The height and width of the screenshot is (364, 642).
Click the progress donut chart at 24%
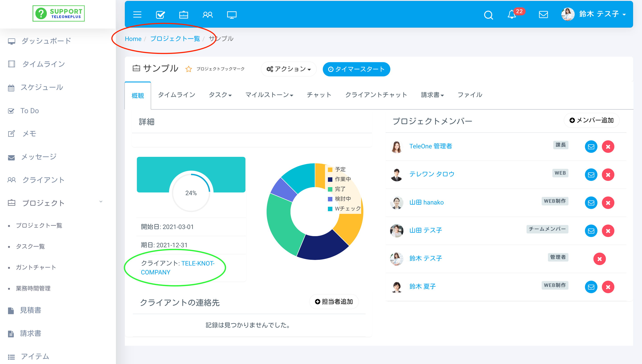[x=191, y=193]
